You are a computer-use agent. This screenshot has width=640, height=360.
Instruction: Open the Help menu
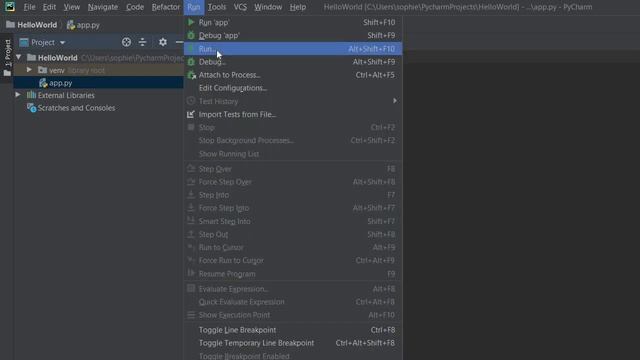click(x=298, y=7)
